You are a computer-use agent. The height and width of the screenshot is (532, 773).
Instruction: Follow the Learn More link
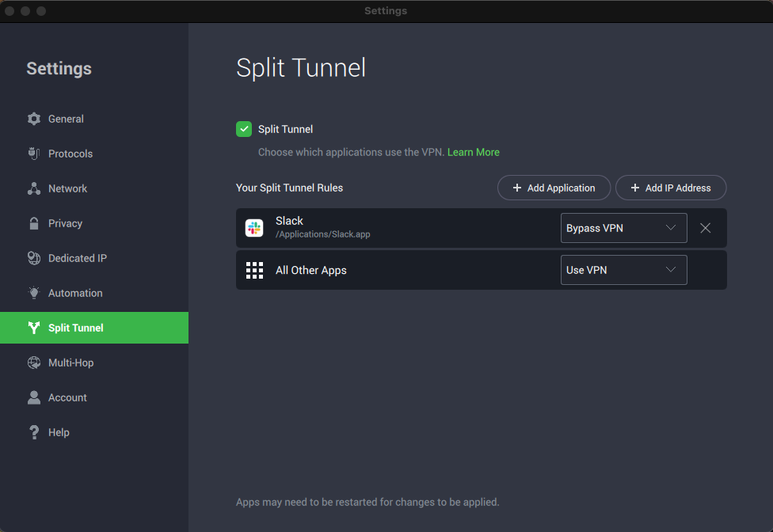click(473, 152)
